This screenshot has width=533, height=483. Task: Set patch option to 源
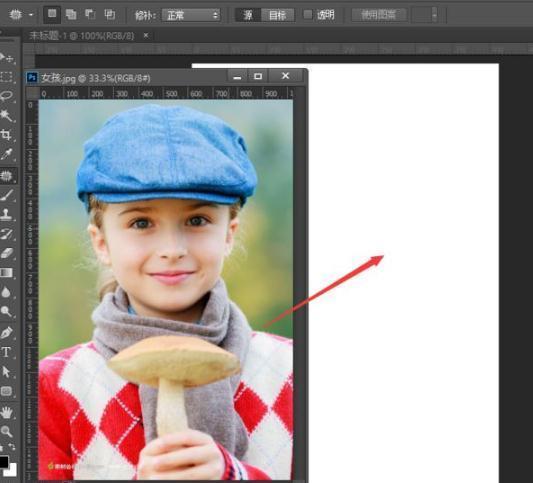tap(248, 15)
